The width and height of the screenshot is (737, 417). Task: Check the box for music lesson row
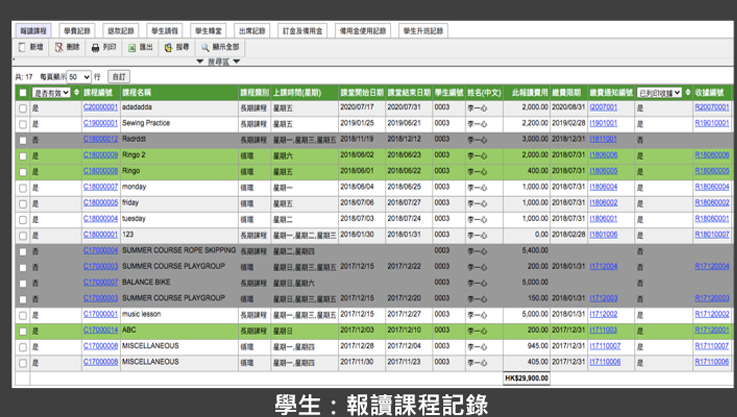click(23, 315)
